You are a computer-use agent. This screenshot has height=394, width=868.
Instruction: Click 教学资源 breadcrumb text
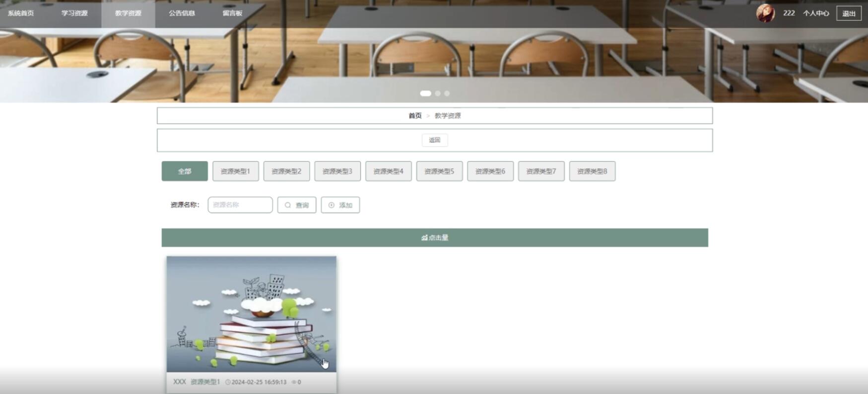(448, 116)
